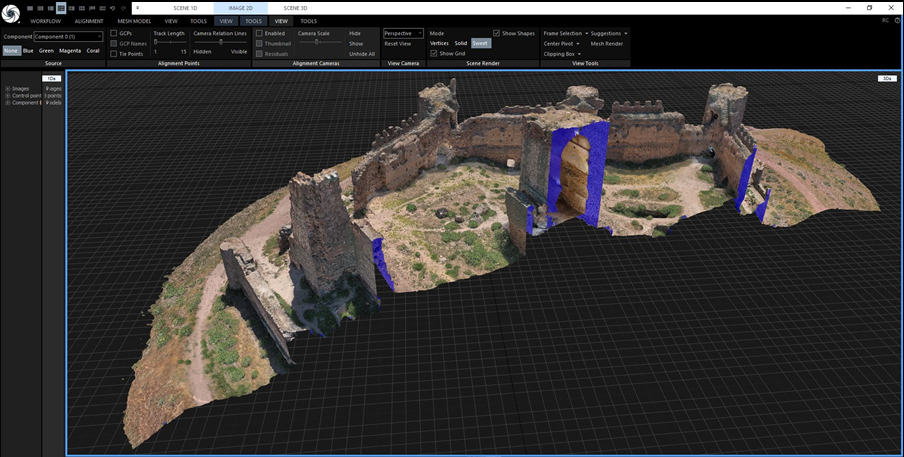Open the Component 0 (1) dropdown
904x457 pixels.
pos(68,37)
